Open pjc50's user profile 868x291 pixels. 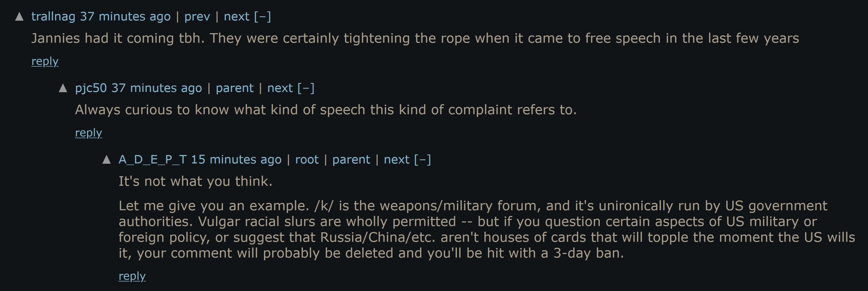tap(91, 88)
